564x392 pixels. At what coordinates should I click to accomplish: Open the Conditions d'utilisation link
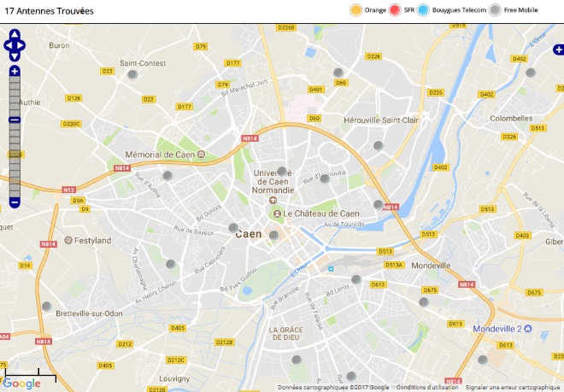click(427, 388)
